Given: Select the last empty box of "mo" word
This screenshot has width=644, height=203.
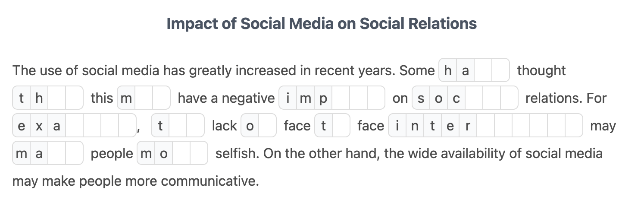Looking at the screenshot, I should click(199, 153).
